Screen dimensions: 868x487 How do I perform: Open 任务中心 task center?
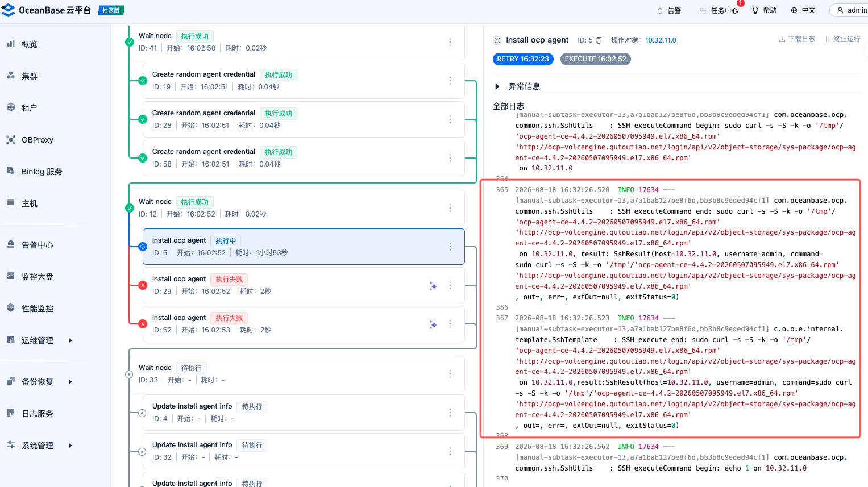coord(719,11)
